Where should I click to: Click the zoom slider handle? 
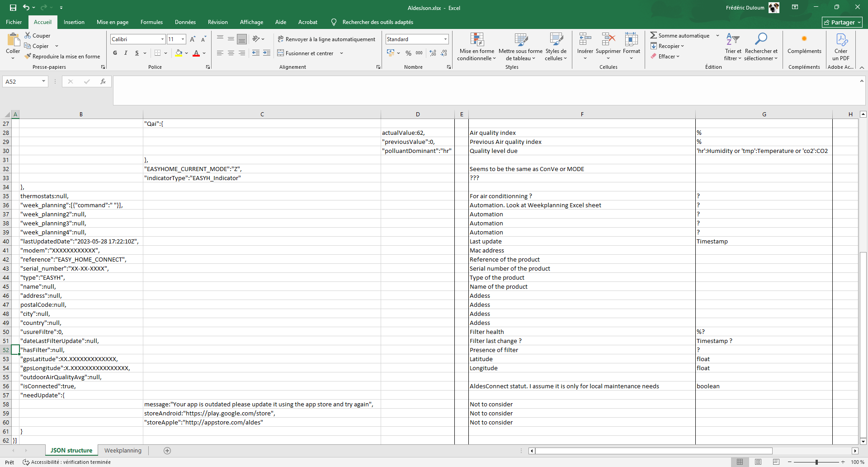pos(816,462)
